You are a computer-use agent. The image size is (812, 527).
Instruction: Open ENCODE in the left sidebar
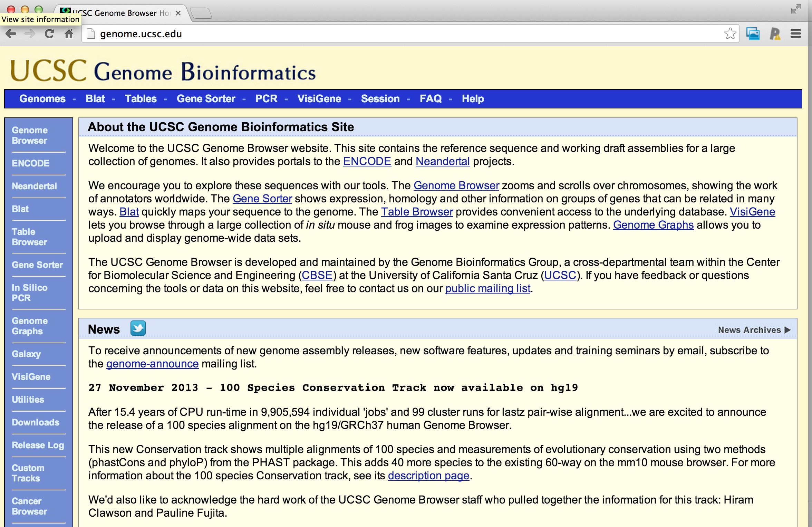point(31,163)
